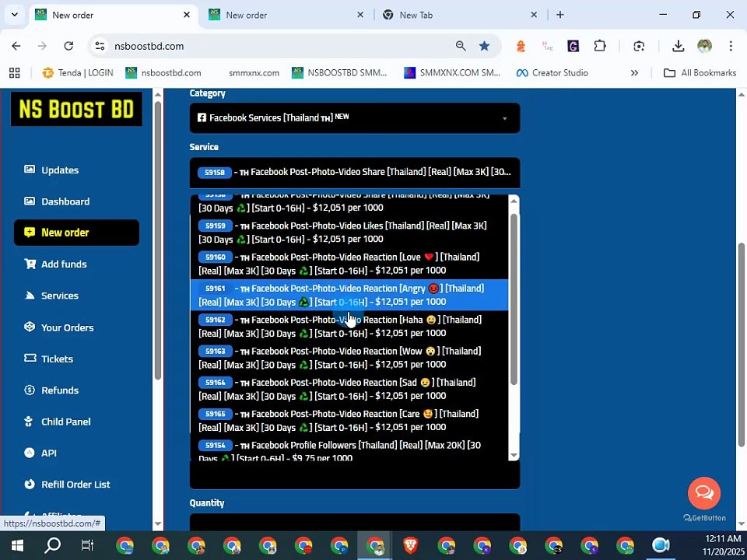This screenshot has width=747, height=560.
Task: Click the sidebar scrollbar thumb
Action: (x=158, y=240)
